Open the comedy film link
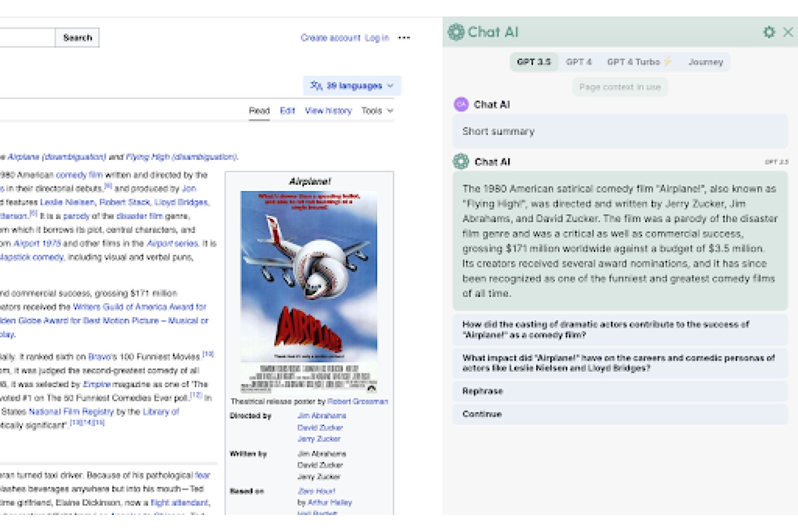The height and width of the screenshot is (532, 798). click(79, 175)
